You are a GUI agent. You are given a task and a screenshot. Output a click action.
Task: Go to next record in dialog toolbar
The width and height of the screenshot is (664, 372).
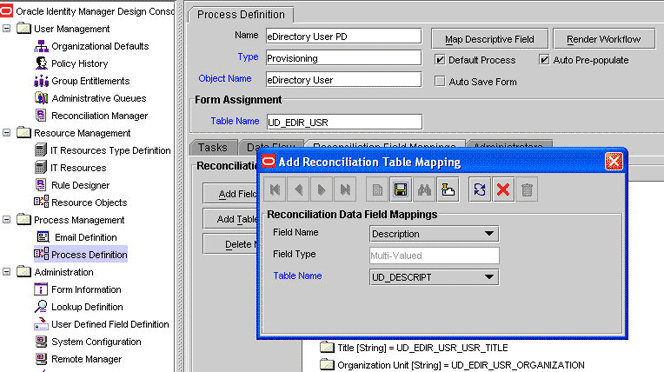coord(321,189)
